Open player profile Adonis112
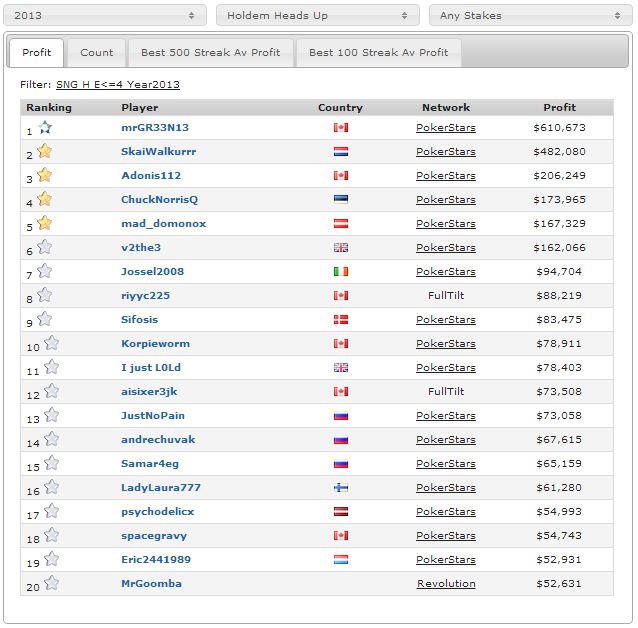The image size is (638, 628). pyautogui.click(x=151, y=175)
